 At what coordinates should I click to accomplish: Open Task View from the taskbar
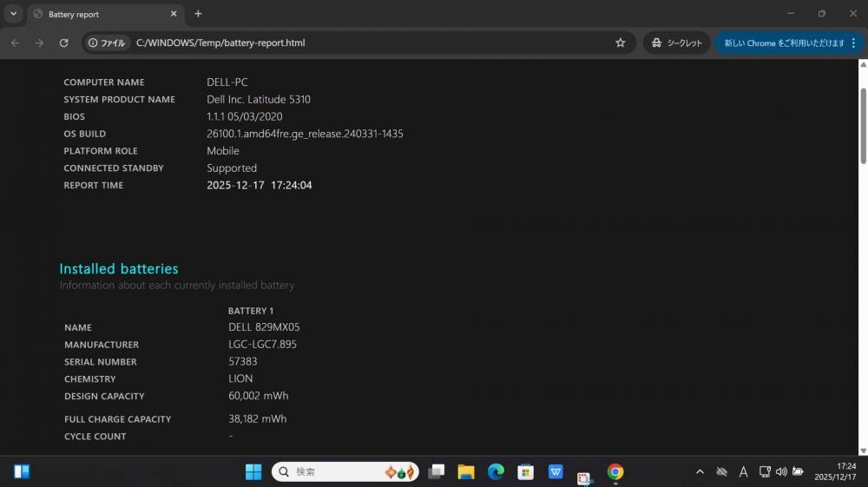(437, 471)
